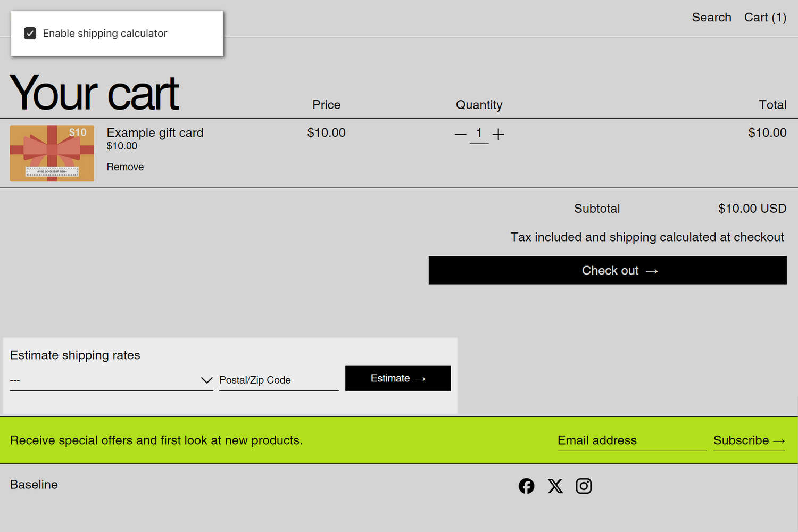Open Search from the header
This screenshot has width=798, height=532.
tap(711, 17)
